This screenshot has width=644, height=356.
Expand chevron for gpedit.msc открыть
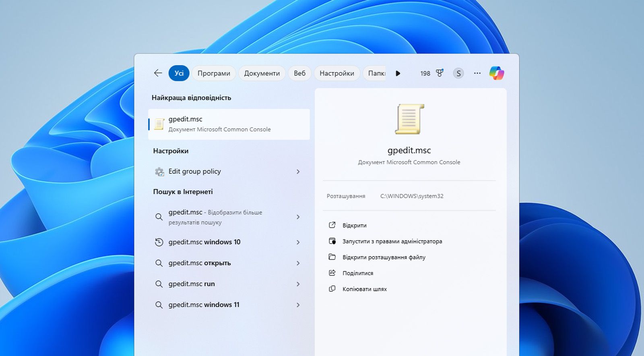tap(298, 263)
